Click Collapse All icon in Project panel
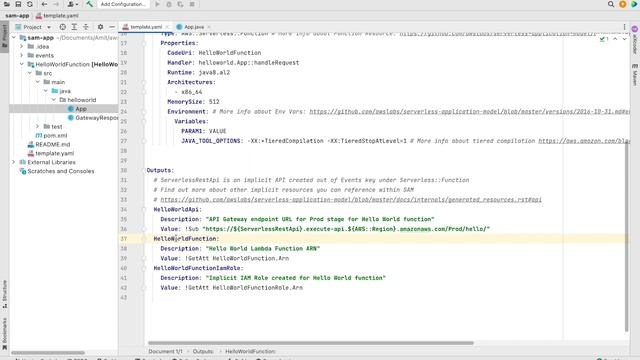640x360 pixels. point(86,27)
